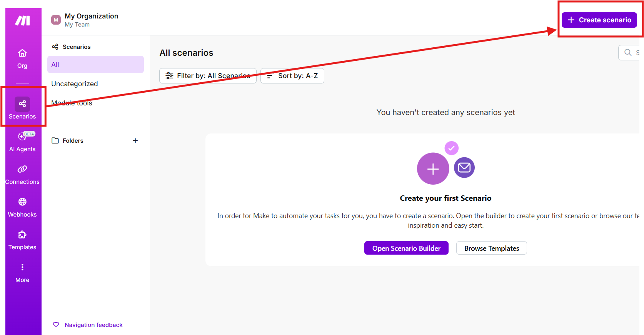Add a new folder with plus icon
The height and width of the screenshot is (335, 644).
click(135, 141)
